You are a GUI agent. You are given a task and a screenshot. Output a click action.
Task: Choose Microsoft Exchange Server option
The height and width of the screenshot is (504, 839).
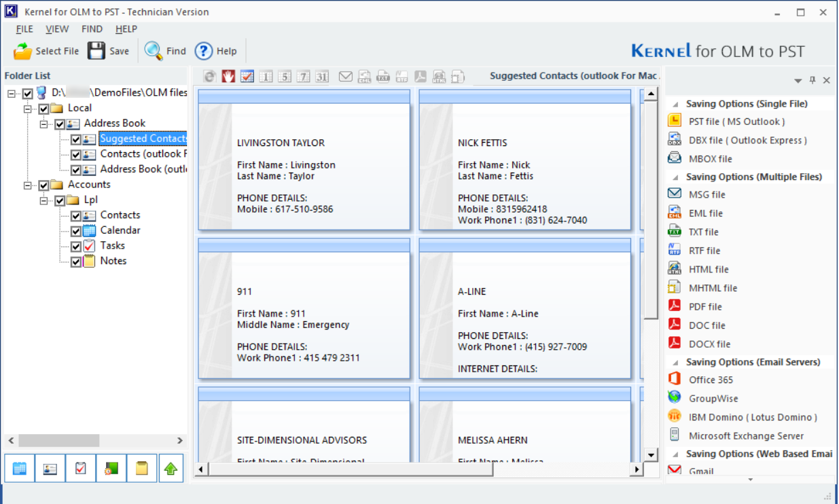pyautogui.click(x=746, y=436)
